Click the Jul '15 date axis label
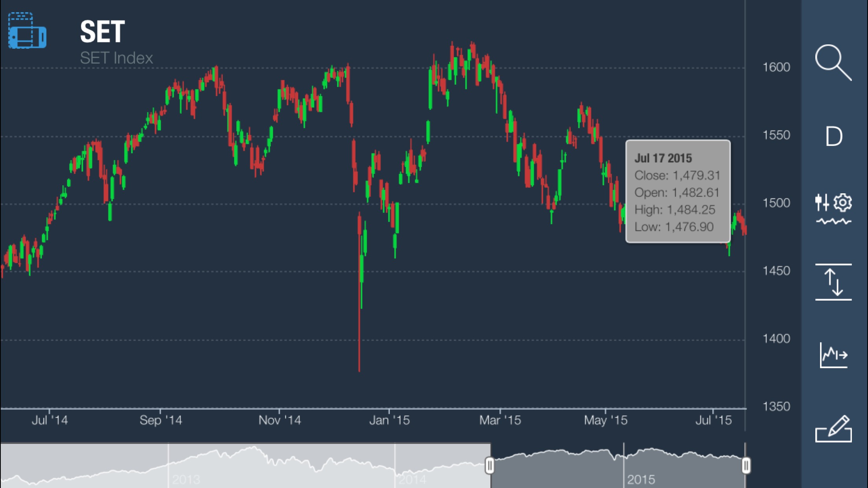Screen dimensions: 868x488 point(713,420)
